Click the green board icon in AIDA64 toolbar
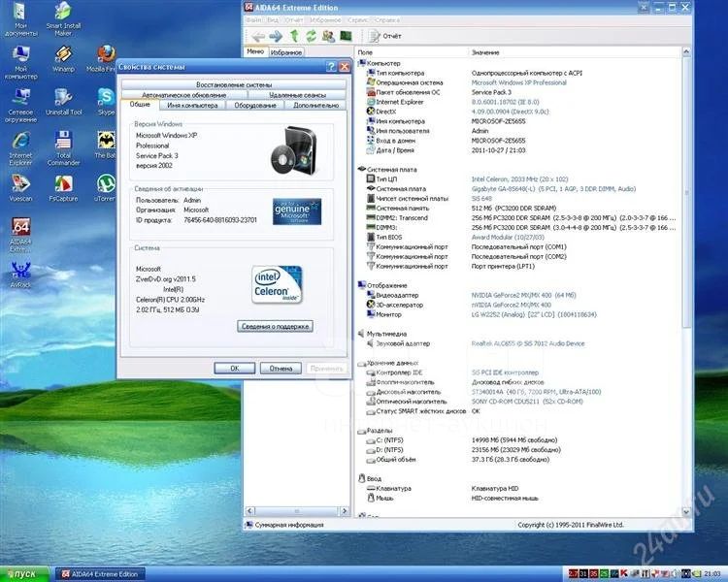 pos(346,36)
